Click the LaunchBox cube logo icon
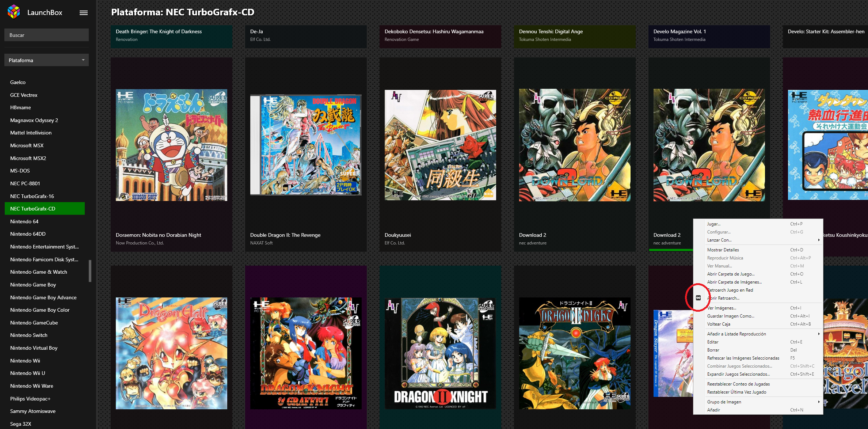This screenshot has height=429, width=868. (x=14, y=12)
